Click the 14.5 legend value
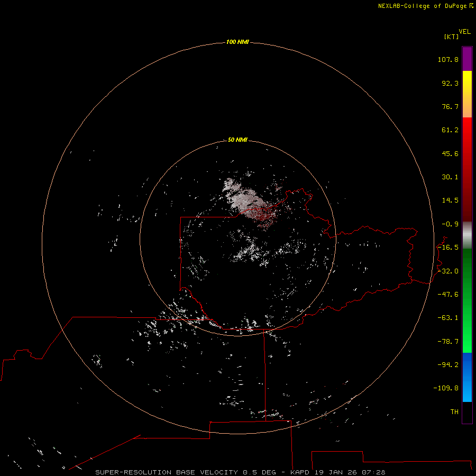This screenshot has width=476, height=476. click(450, 200)
